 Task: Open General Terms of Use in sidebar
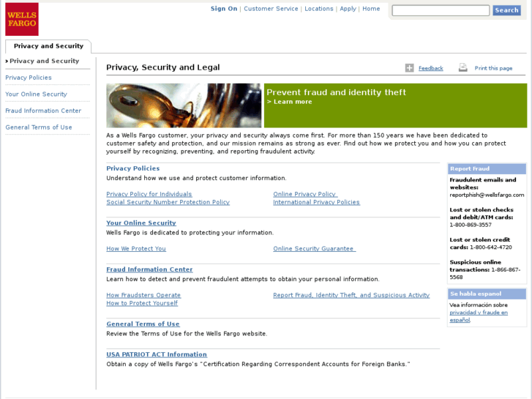[39, 127]
